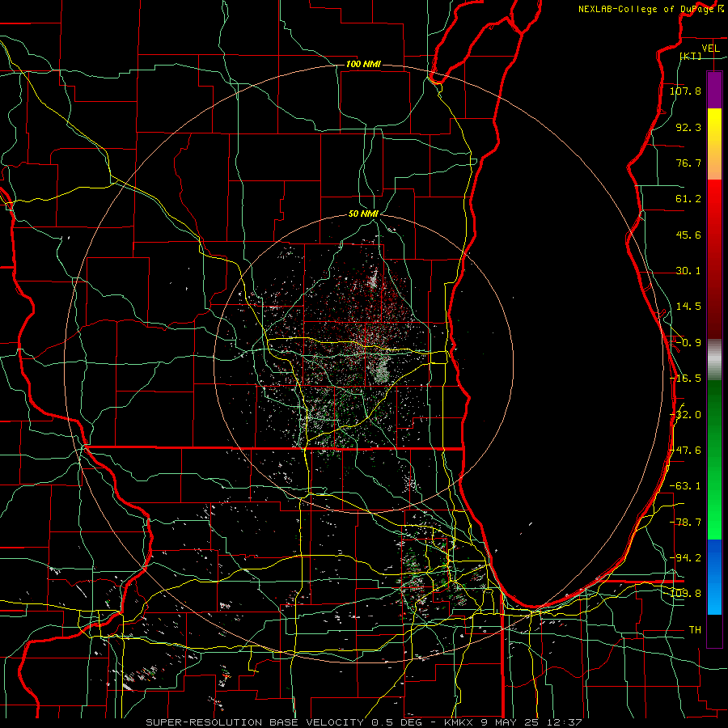Click the KMKX radar site identifier

click(460, 722)
